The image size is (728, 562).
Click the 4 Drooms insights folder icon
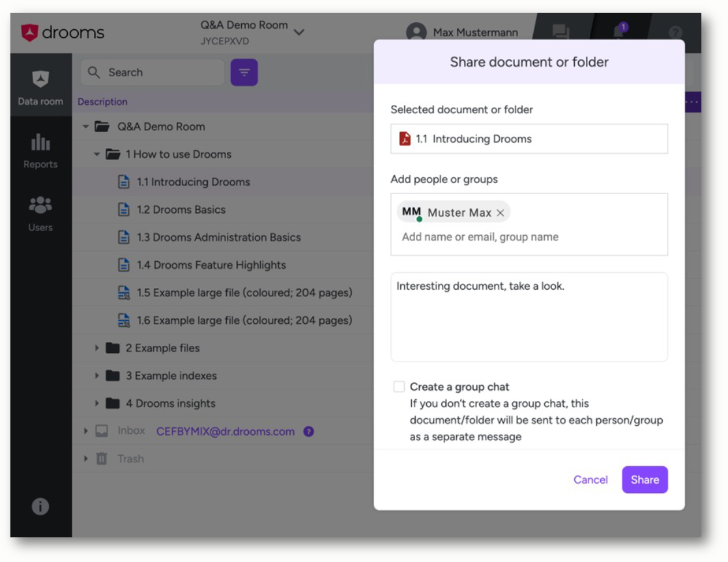point(113,403)
